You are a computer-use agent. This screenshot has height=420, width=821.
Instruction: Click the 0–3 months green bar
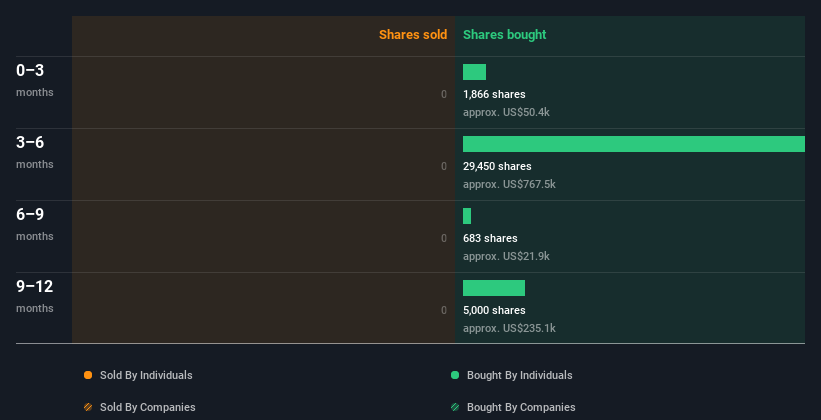point(474,72)
